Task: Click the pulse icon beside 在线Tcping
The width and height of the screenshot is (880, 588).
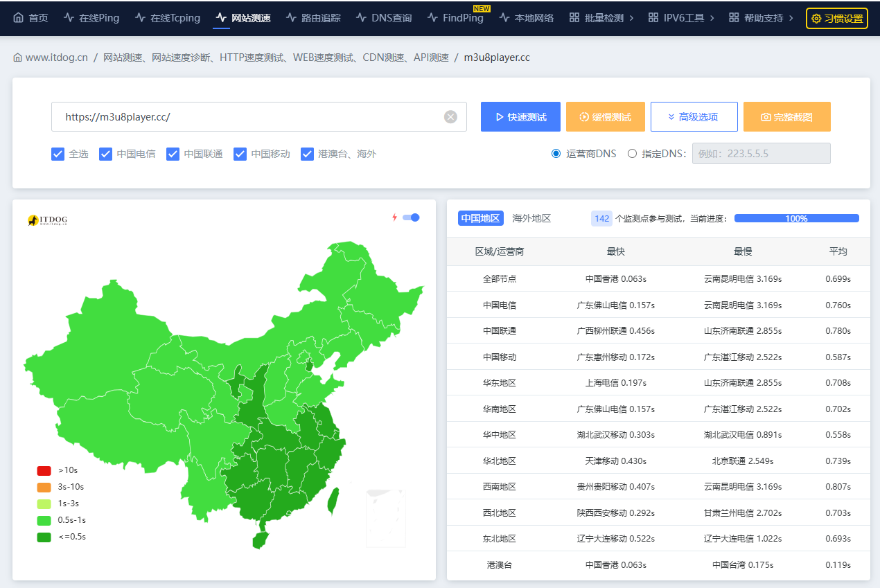Action: click(x=141, y=18)
